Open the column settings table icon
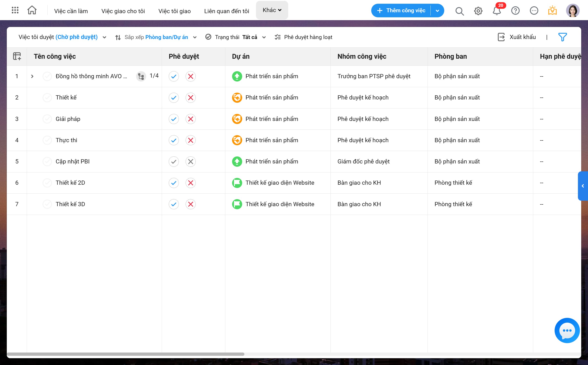 pos(17,56)
